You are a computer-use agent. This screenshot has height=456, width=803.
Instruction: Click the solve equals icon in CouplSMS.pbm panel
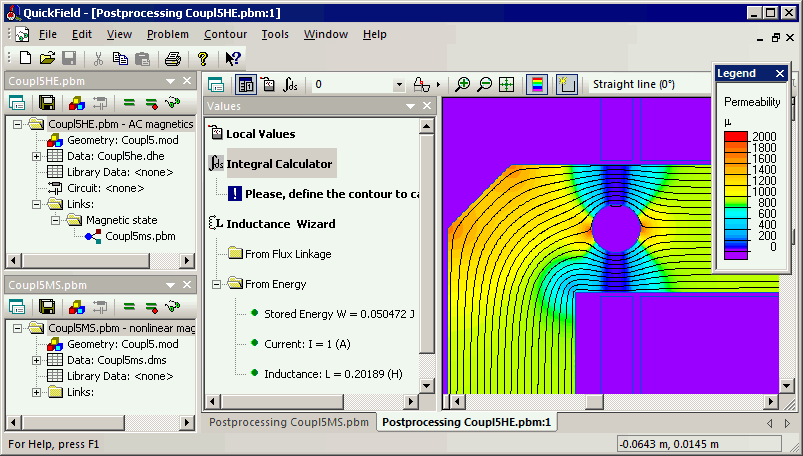click(129, 307)
